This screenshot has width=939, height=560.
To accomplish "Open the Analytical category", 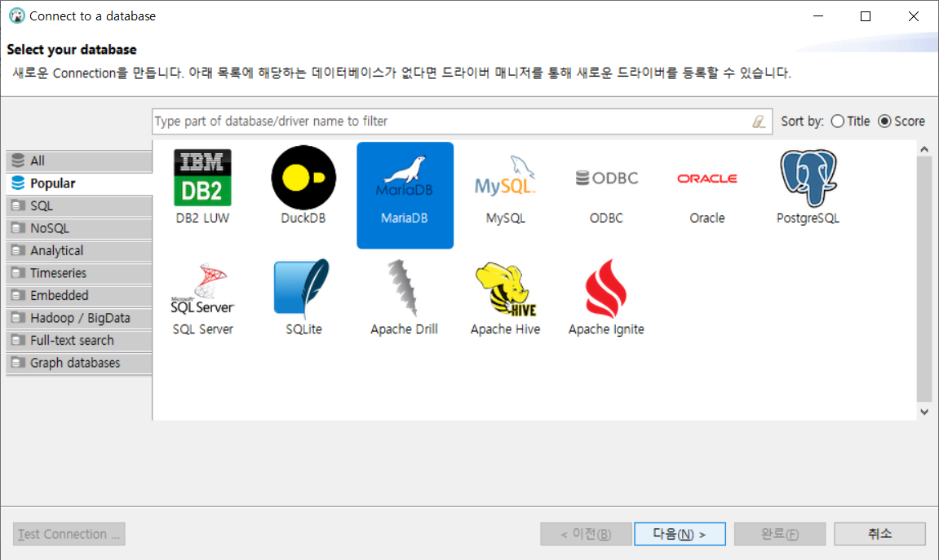I will pyautogui.click(x=79, y=251).
